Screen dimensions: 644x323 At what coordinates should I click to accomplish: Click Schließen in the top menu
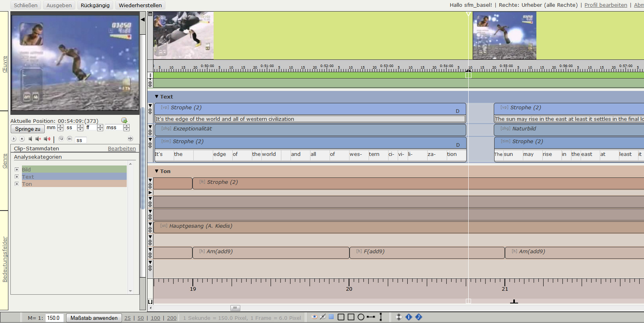tap(26, 5)
